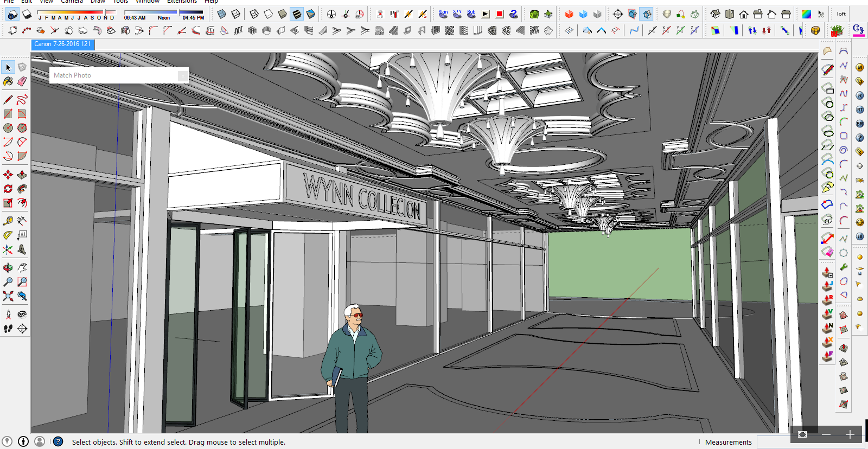Switch to Monochrome style

[311, 14]
